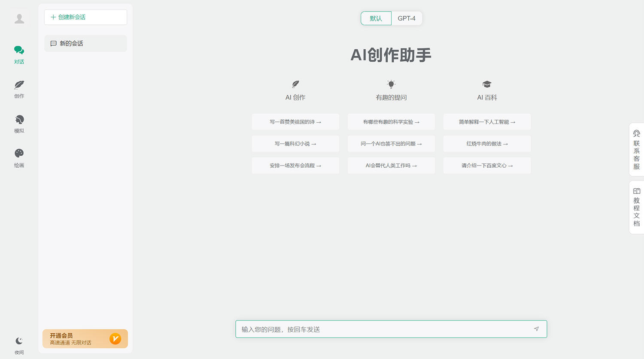Open 联系客服 customer service panel

pyautogui.click(x=637, y=150)
